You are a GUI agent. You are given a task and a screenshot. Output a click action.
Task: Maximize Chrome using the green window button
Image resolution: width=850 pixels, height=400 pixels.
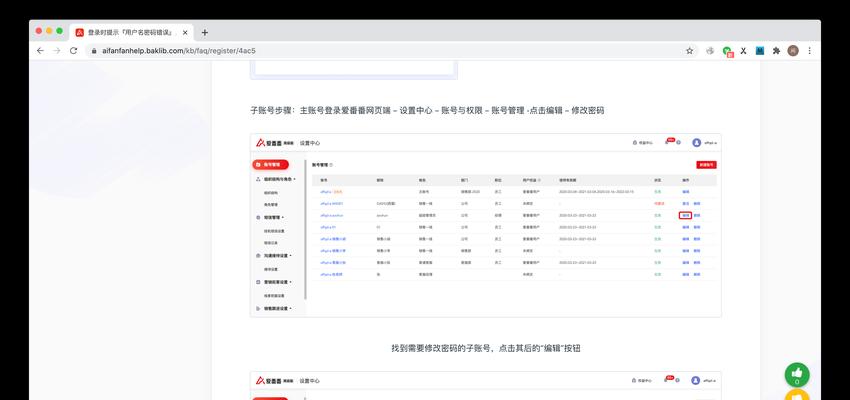(x=60, y=31)
